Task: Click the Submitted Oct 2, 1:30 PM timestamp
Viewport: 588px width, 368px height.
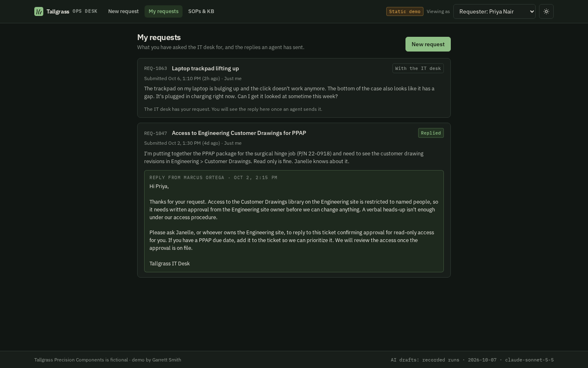Action: (x=182, y=143)
